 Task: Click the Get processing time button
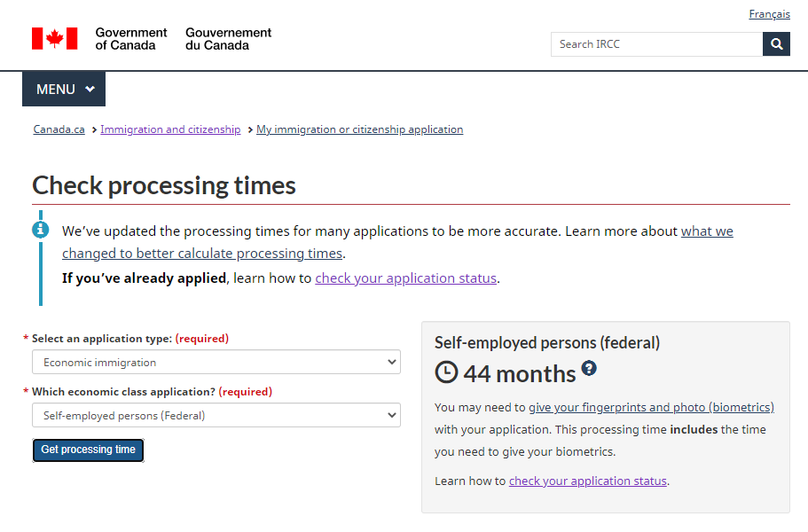pyautogui.click(x=88, y=450)
